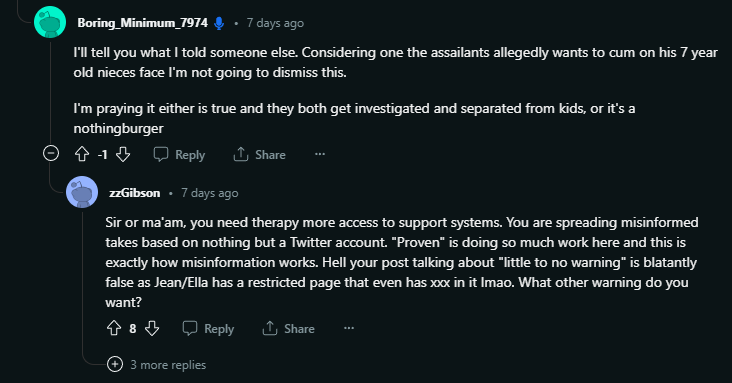Click zzGibson's 7 days ago timestamp
Image resolution: width=732 pixels, height=383 pixels.
[210, 193]
